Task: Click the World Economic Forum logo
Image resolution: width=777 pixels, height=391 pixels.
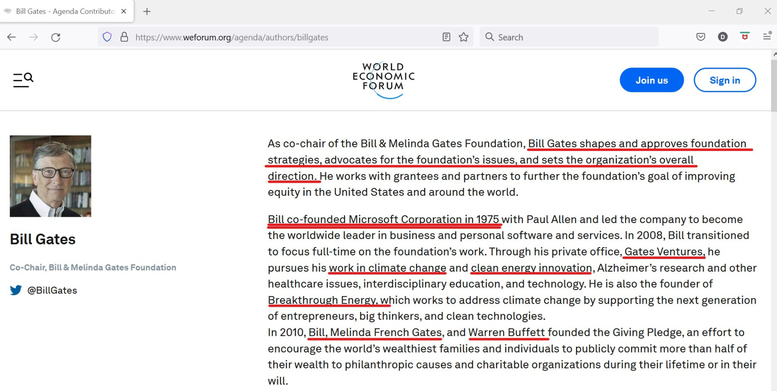Action: coord(383,80)
